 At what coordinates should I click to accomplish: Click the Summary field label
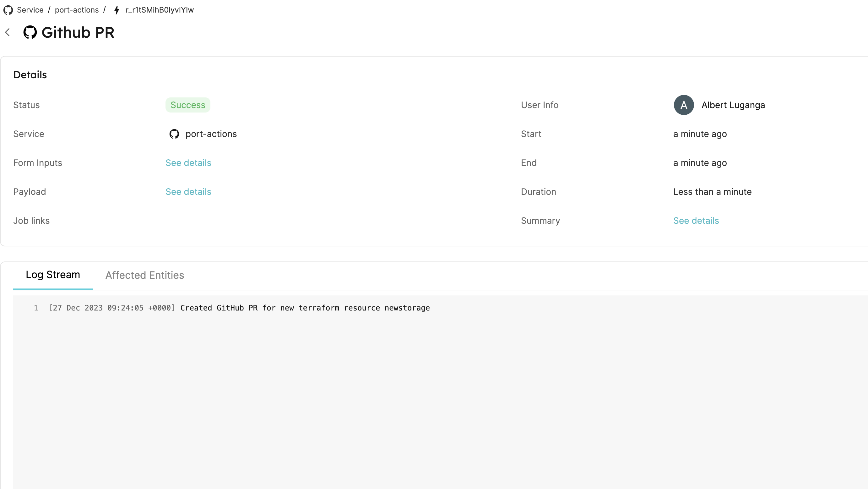tap(540, 221)
